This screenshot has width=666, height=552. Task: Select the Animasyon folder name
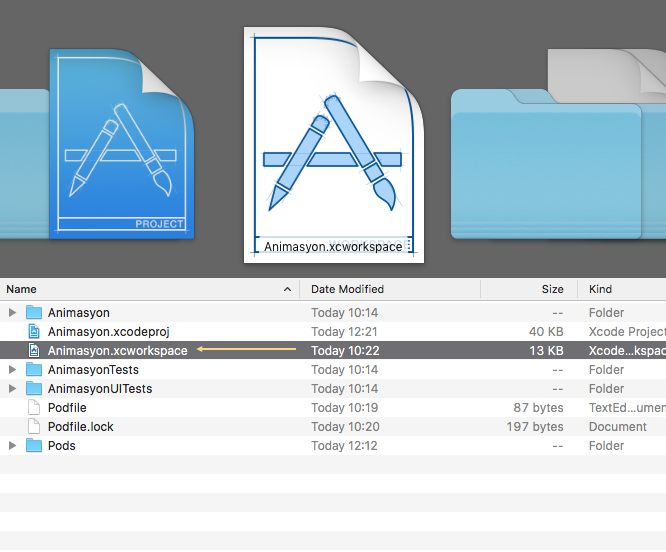coord(79,313)
